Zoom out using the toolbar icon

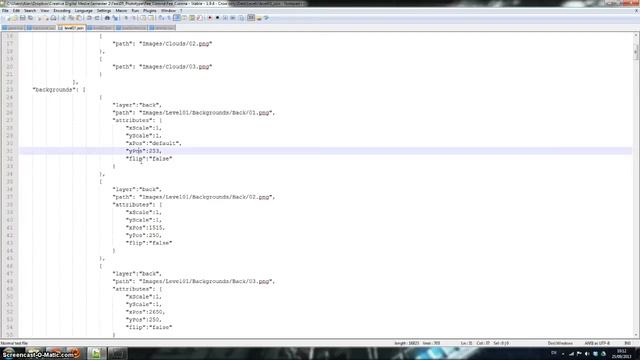coord(134,18)
